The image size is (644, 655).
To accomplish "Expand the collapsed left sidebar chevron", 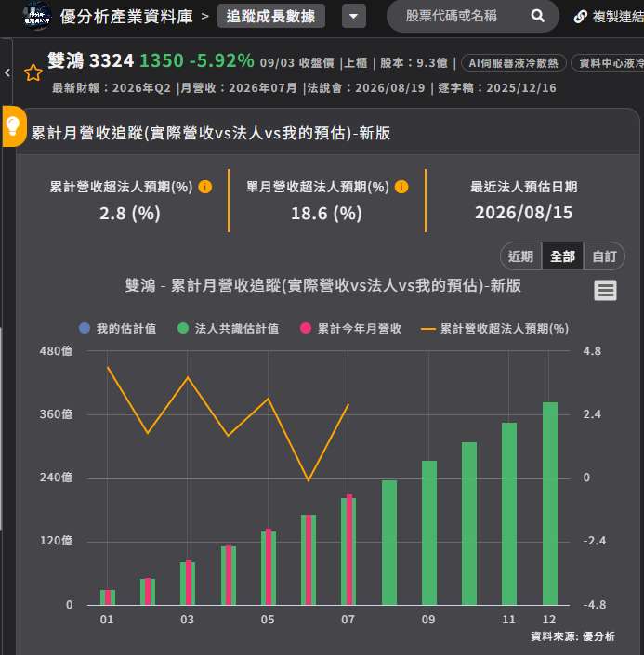I will click(7, 72).
